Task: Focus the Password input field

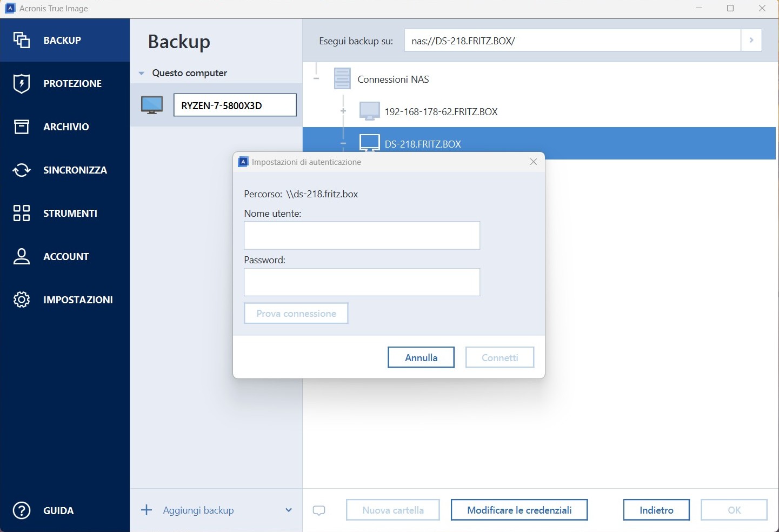Action: click(362, 282)
